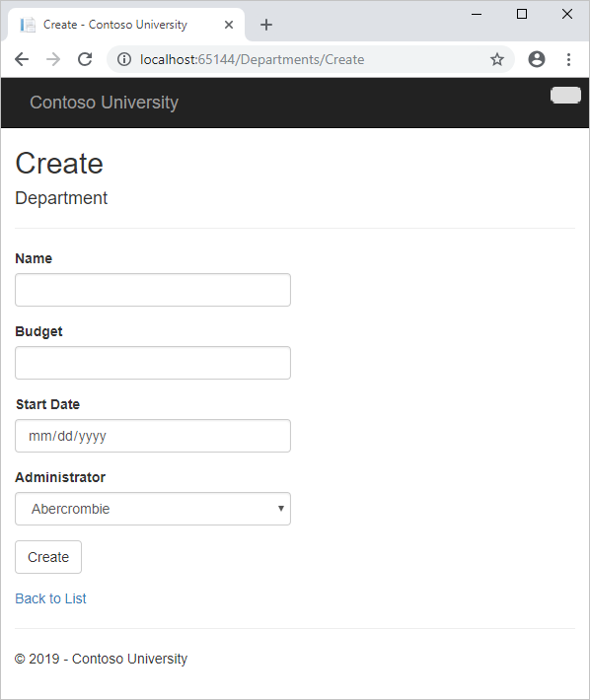590x700 pixels.
Task: Click the Name field label
Action: 34,258
